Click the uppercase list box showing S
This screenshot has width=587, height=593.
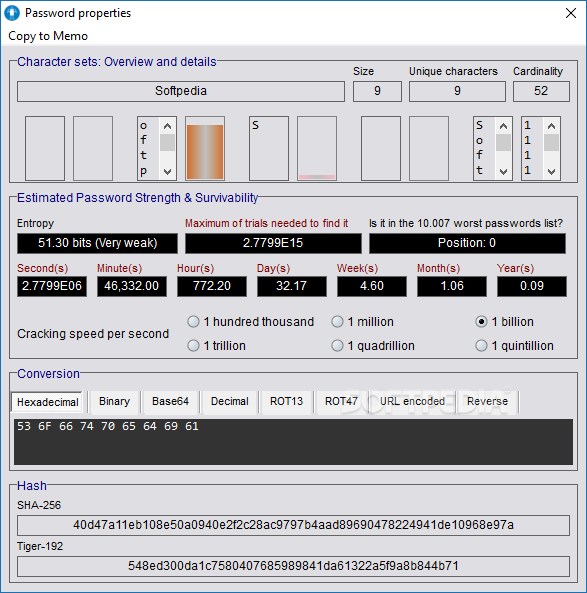click(269, 148)
